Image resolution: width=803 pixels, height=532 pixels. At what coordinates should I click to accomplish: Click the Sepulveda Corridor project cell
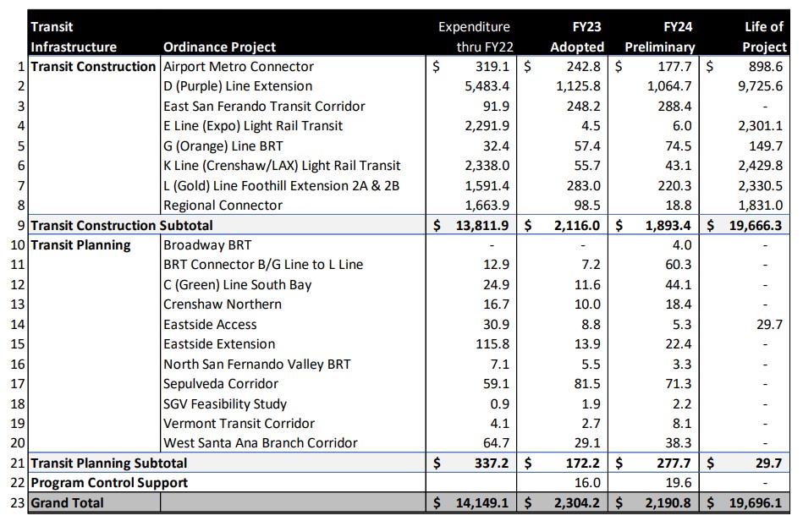tap(221, 384)
